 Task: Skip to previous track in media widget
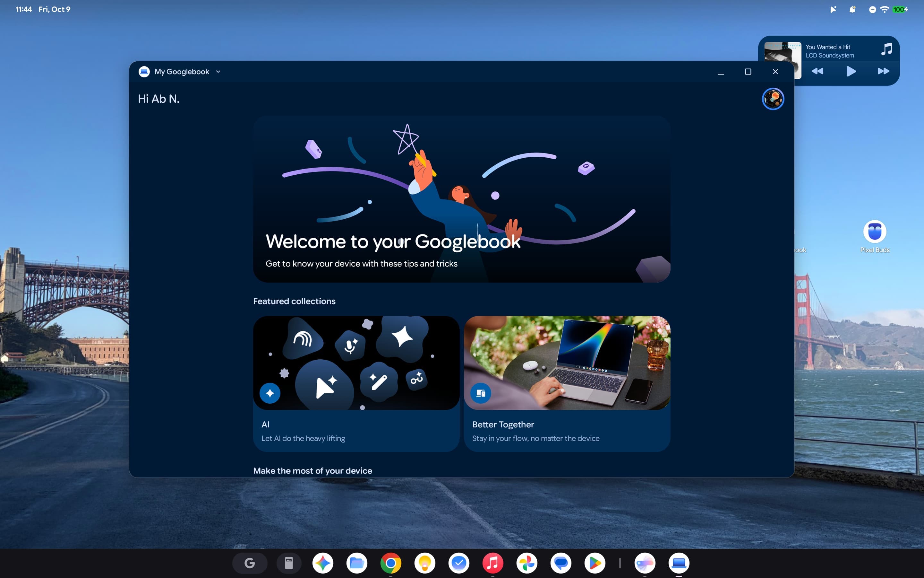click(x=817, y=71)
